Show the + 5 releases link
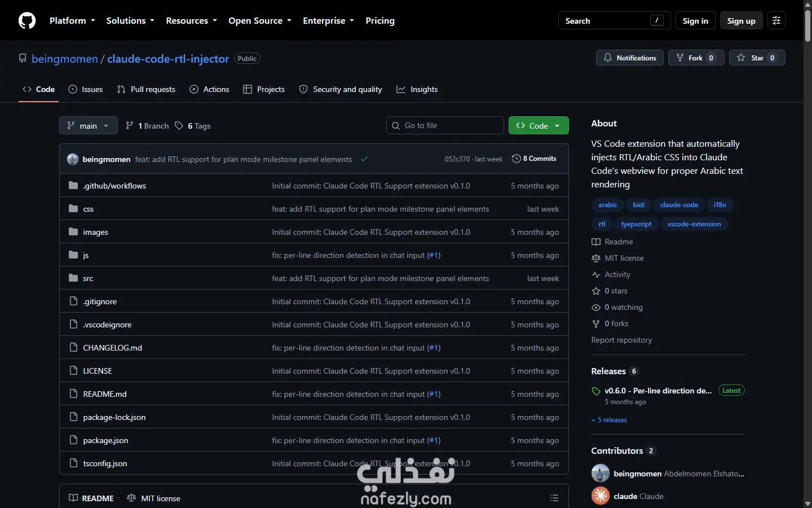This screenshot has width=812, height=508. point(609,420)
